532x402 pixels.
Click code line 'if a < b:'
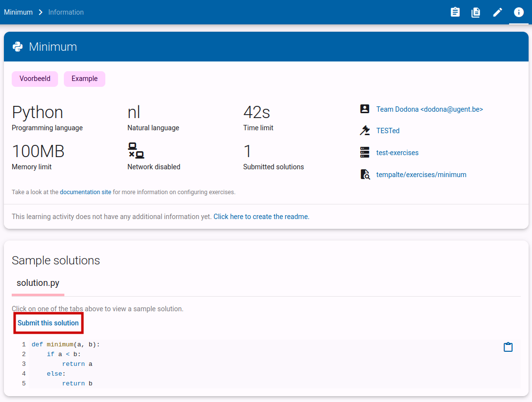click(64, 354)
